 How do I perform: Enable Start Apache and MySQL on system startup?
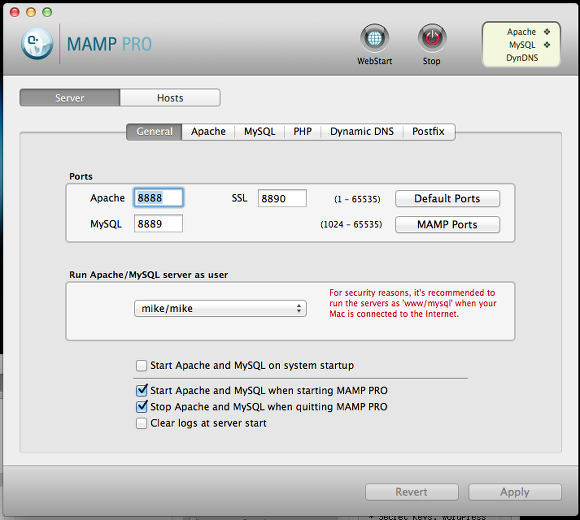coord(141,366)
